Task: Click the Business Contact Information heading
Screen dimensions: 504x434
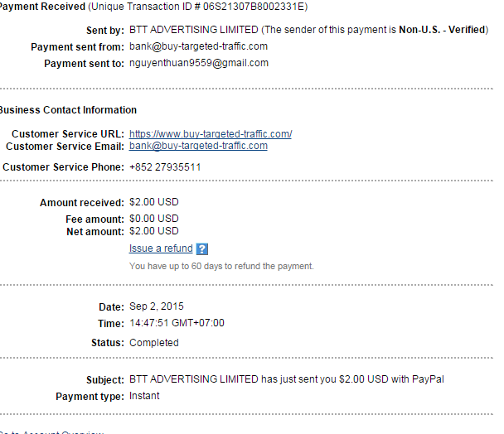Action: [x=68, y=110]
